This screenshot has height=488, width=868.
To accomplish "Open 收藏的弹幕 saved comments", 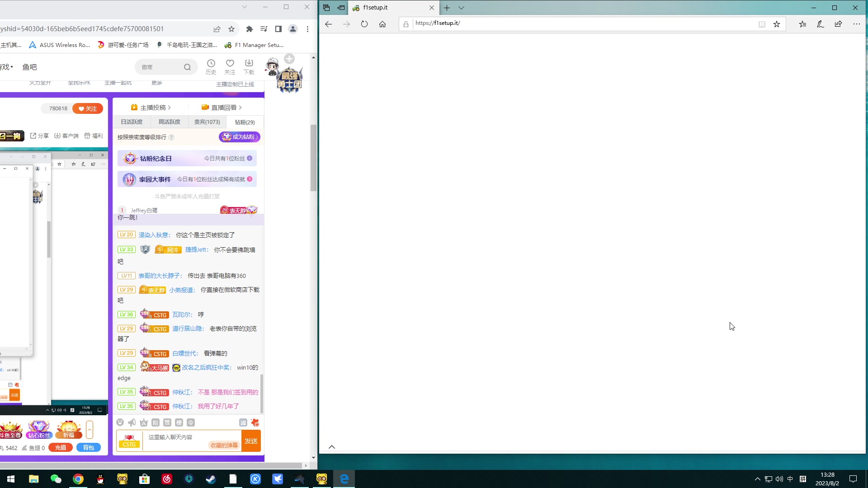I will pos(224,446).
